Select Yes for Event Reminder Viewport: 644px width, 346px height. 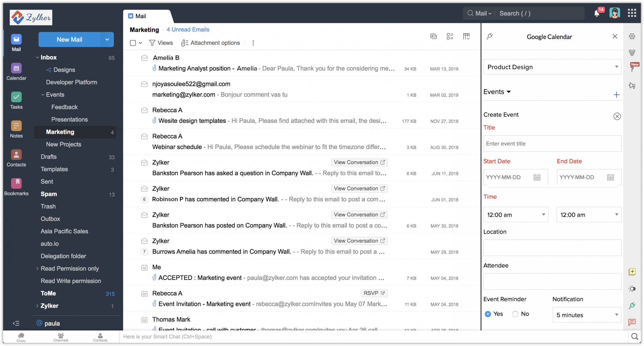(x=488, y=314)
